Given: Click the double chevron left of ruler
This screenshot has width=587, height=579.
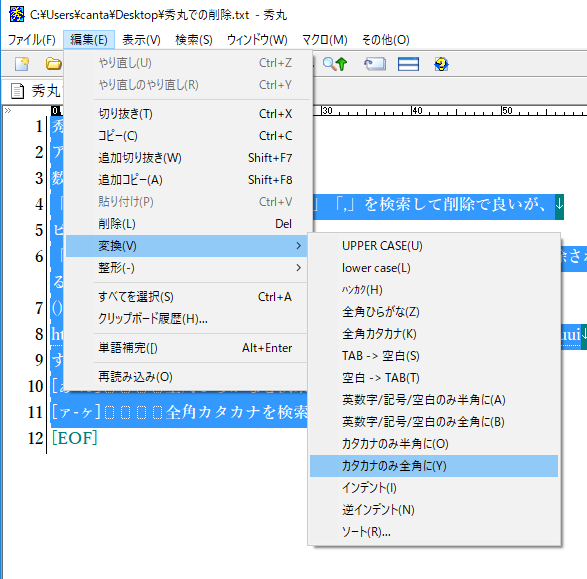Looking at the screenshot, I should (x=8, y=110).
